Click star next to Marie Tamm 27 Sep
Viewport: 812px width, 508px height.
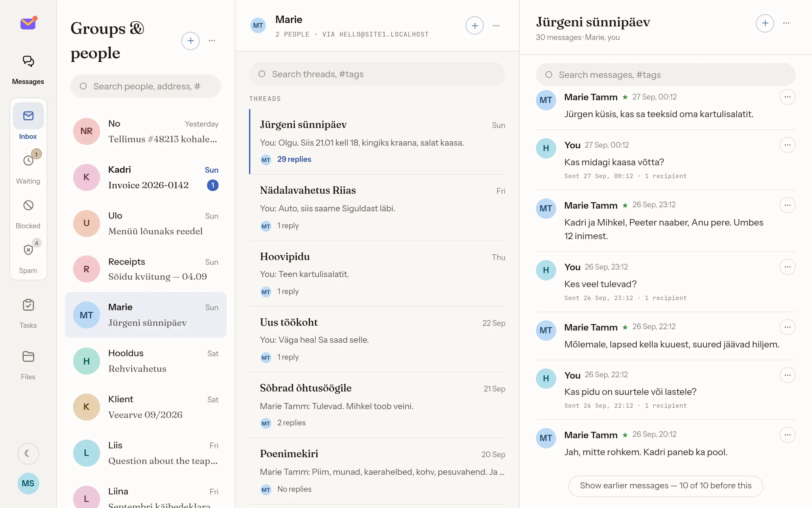[625, 97]
